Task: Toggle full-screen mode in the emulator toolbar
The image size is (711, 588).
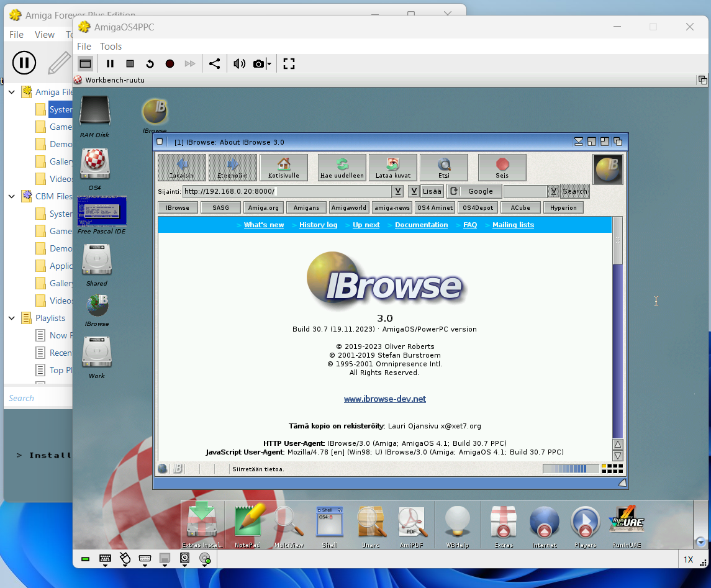Action: pos(289,64)
